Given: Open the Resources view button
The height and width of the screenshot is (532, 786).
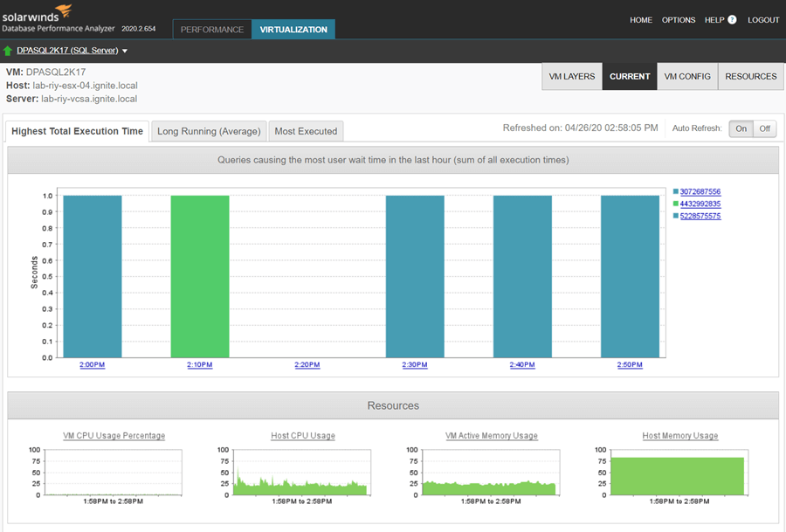Looking at the screenshot, I should pos(751,76).
